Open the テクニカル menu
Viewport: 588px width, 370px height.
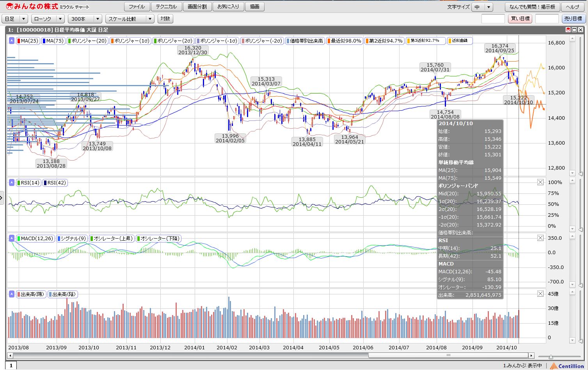tap(166, 7)
